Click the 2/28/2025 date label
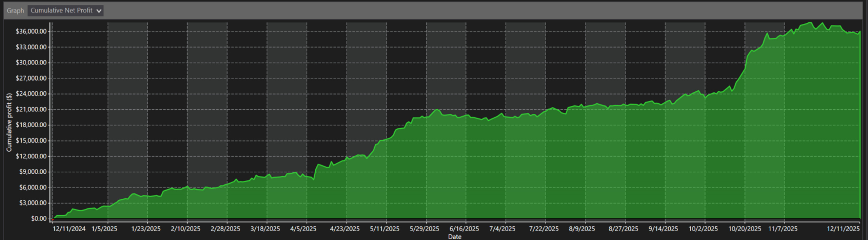Screen dimensions: 868x240 (225, 229)
